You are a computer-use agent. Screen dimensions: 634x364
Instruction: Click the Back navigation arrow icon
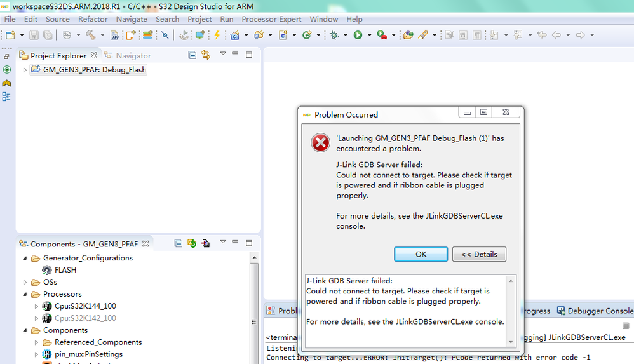coord(556,35)
